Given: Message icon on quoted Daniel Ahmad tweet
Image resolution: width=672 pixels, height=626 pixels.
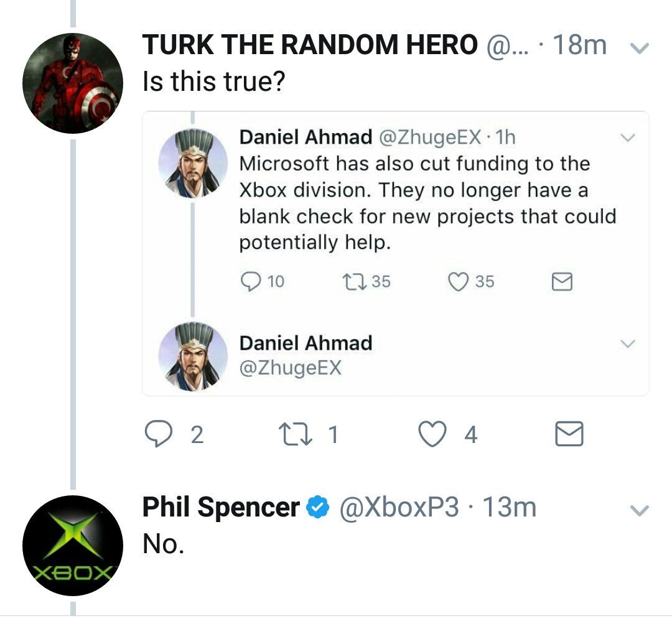Looking at the screenshot, I should point(562,283).
